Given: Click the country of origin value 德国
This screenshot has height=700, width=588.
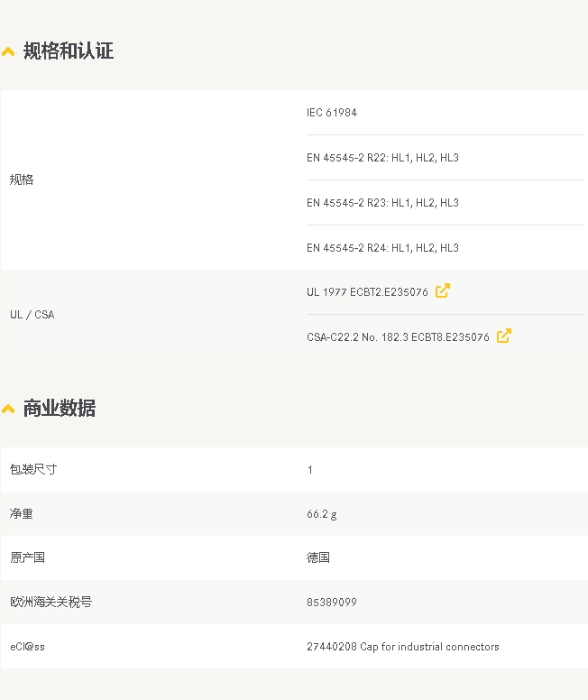Looking at the screenshot, I should pos(317,557).
